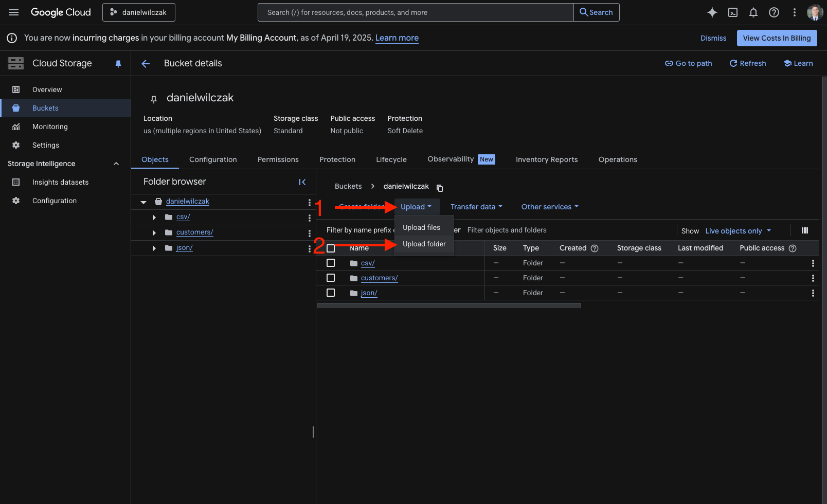This screenshot has width=827, height=504.
Task: Switch to the Operations tab
Action: point(618,159)
